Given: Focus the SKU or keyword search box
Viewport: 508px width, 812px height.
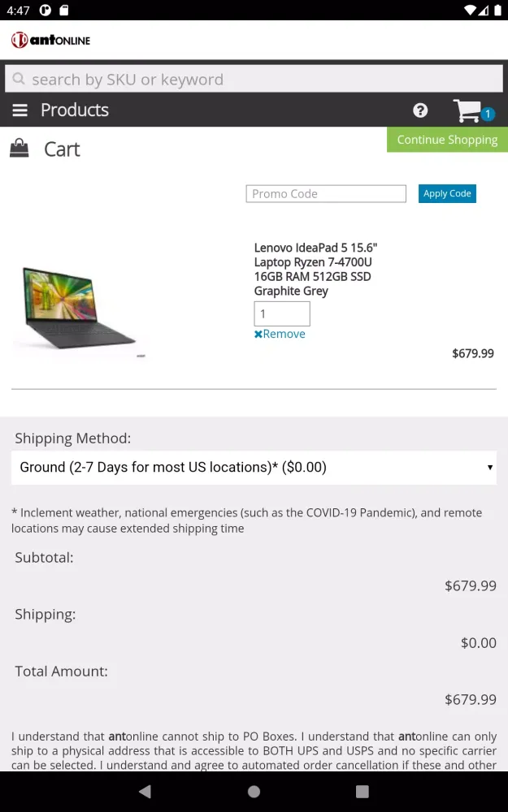Looking at the screenshot, I should [x=254, y=79].
